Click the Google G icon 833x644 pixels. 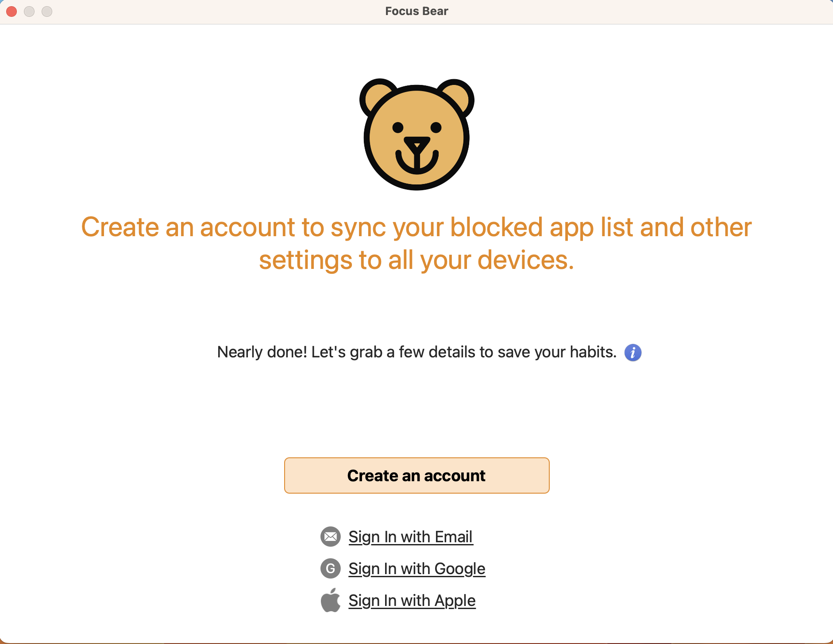pos(331,568)
